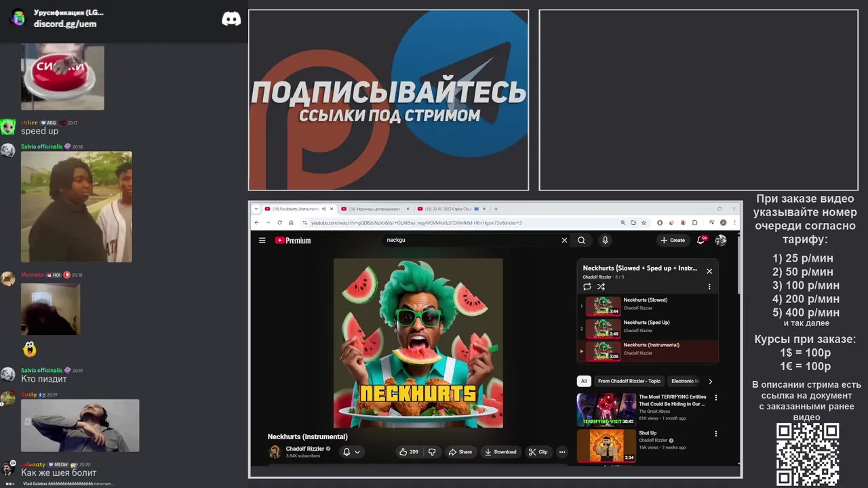Screen dimensions: 868x488
Task: Focus the YouTube search field
Action: [471, 240]
